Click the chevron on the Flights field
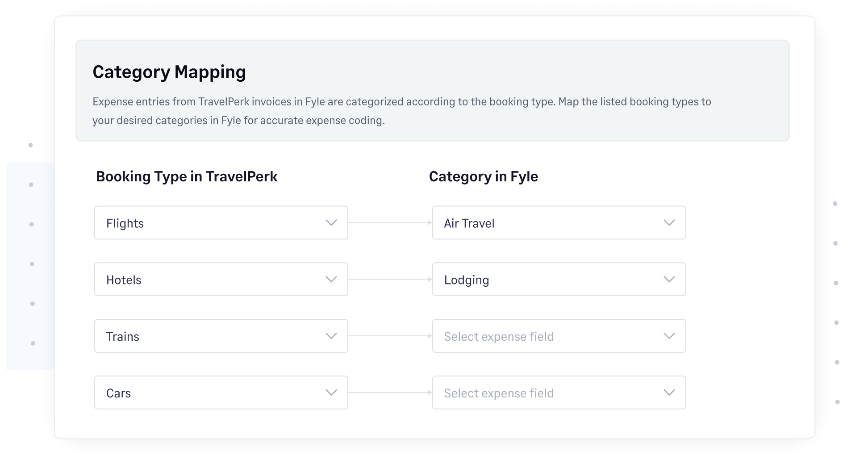868x464 pixels. click(331, 223)
